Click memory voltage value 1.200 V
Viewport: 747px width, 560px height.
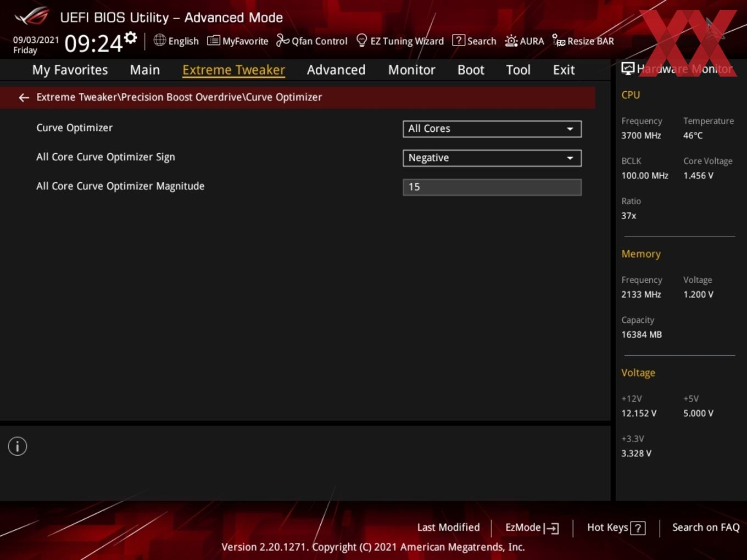[x=698, y=294]
